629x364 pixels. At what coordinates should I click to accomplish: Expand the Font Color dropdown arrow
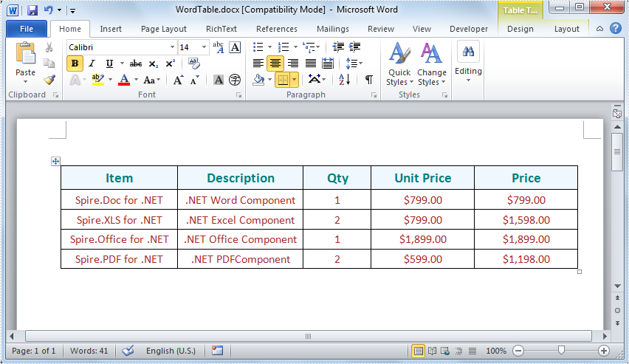[x=136, y=80]
